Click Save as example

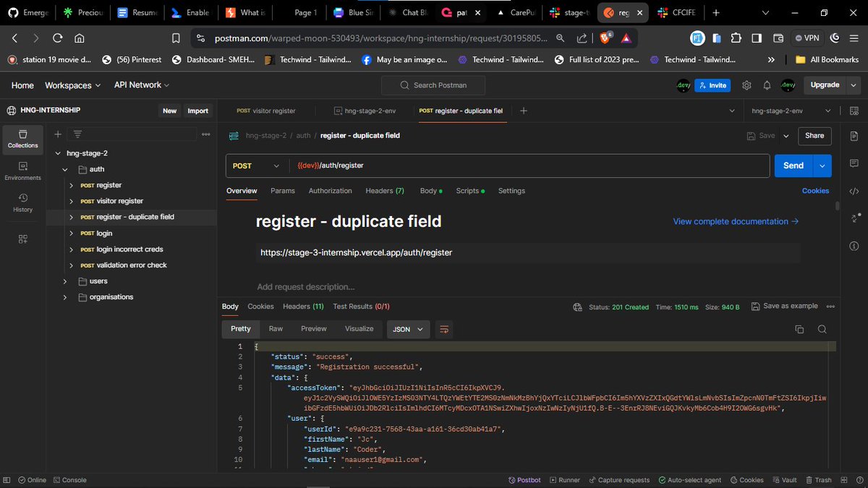786,307
